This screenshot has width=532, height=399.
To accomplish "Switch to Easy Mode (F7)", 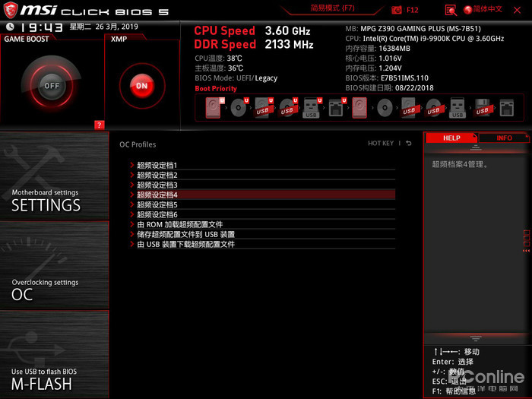I will 333,9.
